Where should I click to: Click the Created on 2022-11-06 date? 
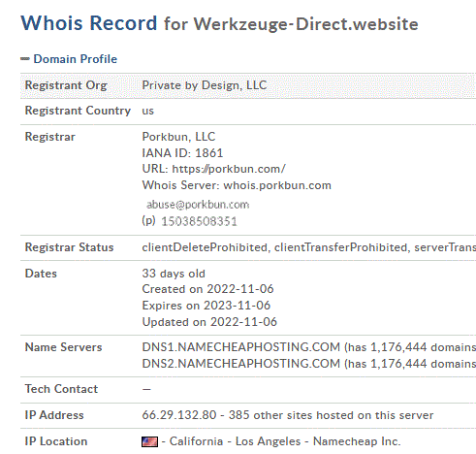coord(207,289)
